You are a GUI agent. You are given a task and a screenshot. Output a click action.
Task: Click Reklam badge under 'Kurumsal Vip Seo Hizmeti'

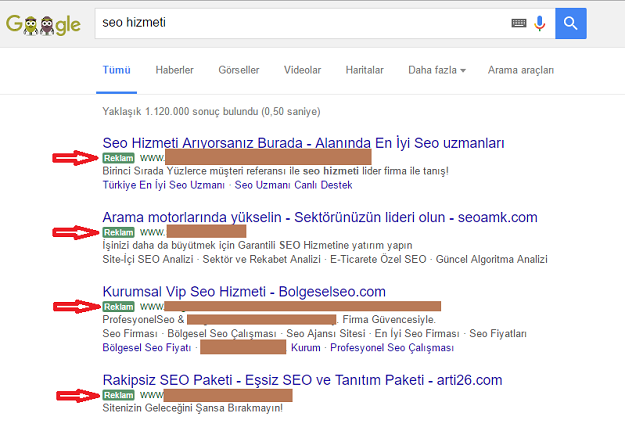tap(118, 307)
